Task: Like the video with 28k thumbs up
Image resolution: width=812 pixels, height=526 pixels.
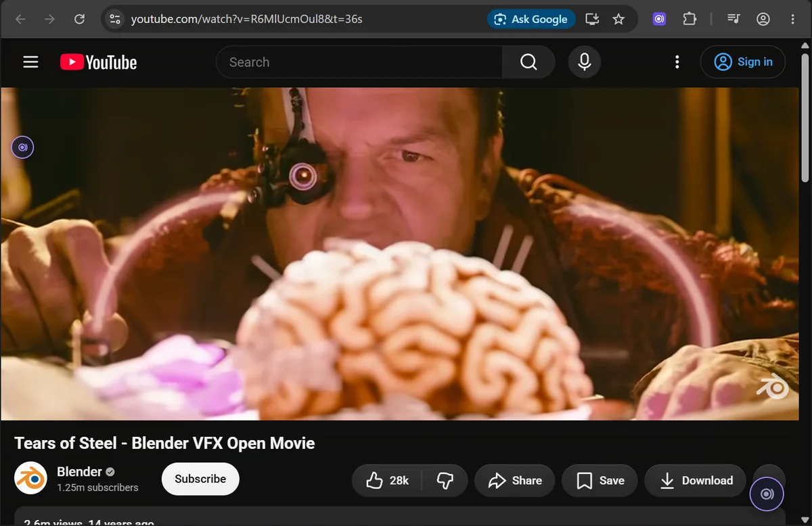Action: tap(388, 481)
